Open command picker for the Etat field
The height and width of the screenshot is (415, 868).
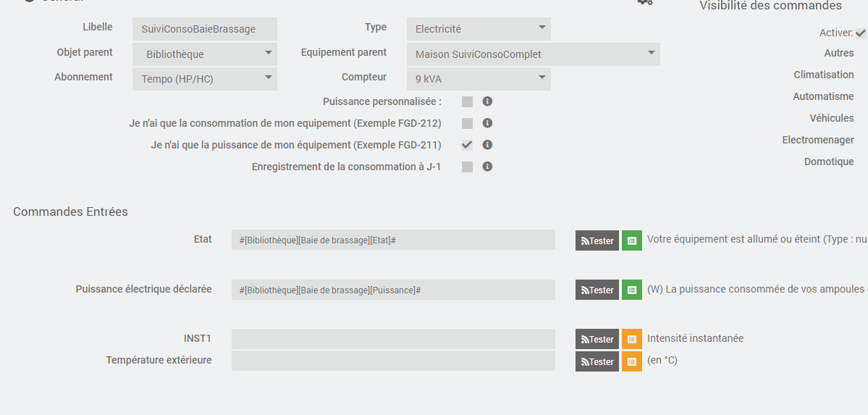pyautogui.click(x=632, y=240)
